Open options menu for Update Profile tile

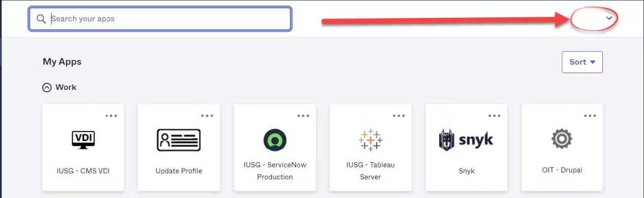click(207, 116)
